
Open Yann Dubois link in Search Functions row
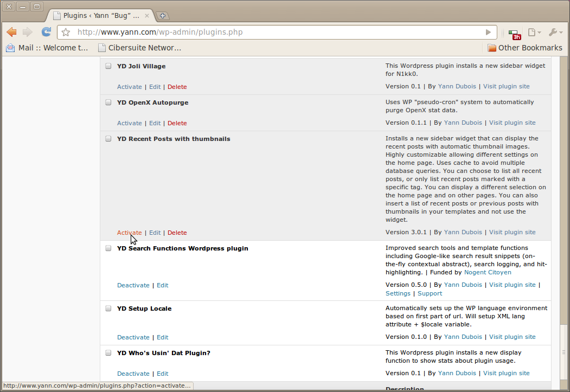click(x=463, y=285)
